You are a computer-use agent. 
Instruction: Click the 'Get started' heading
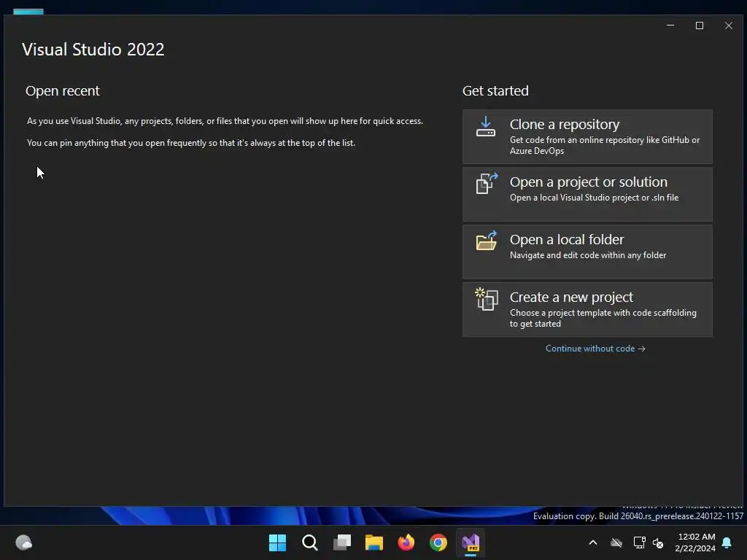point(495,91)
